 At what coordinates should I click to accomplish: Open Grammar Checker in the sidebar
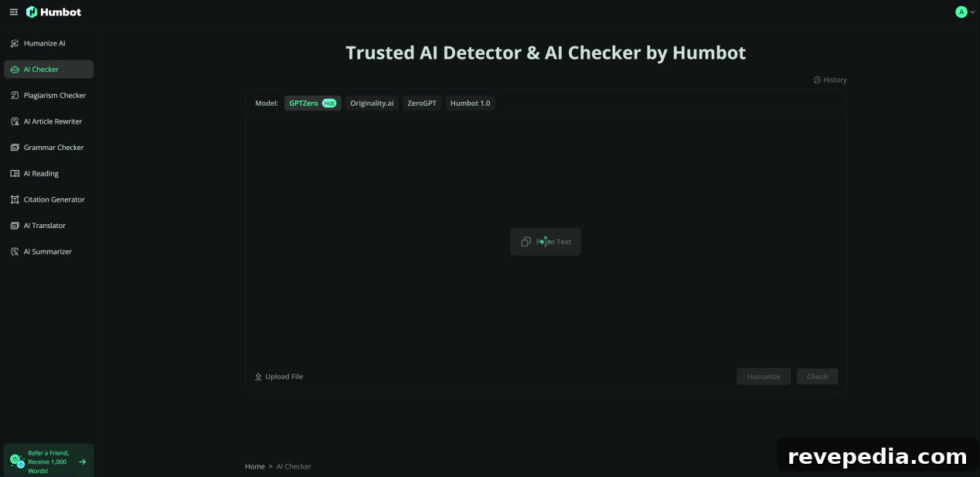[x=49, y=148]
